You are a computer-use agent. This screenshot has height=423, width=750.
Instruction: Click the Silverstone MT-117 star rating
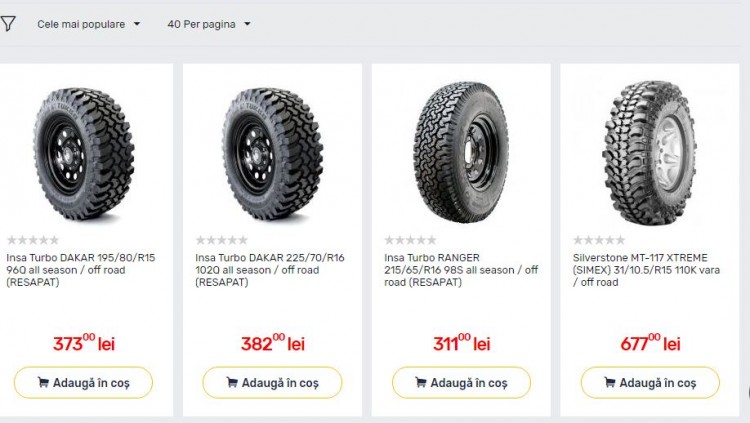click(x=600, y=240)
